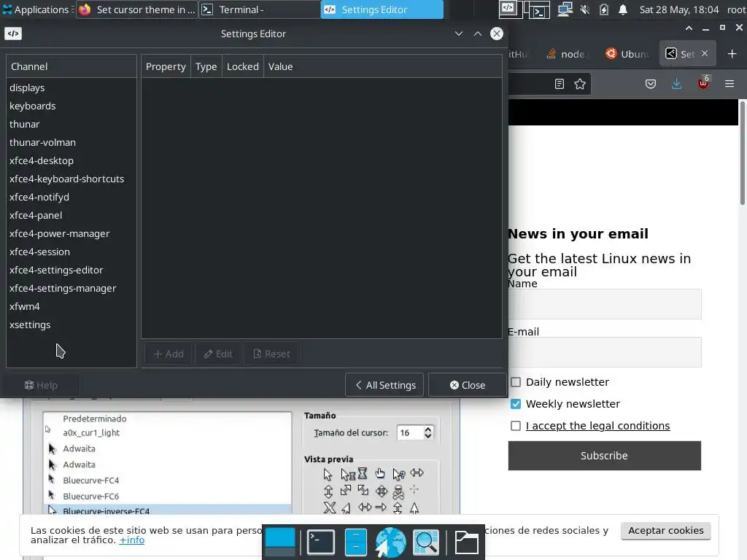
Task: Click the network connection tray icon
Action: [x=565, y=9]
